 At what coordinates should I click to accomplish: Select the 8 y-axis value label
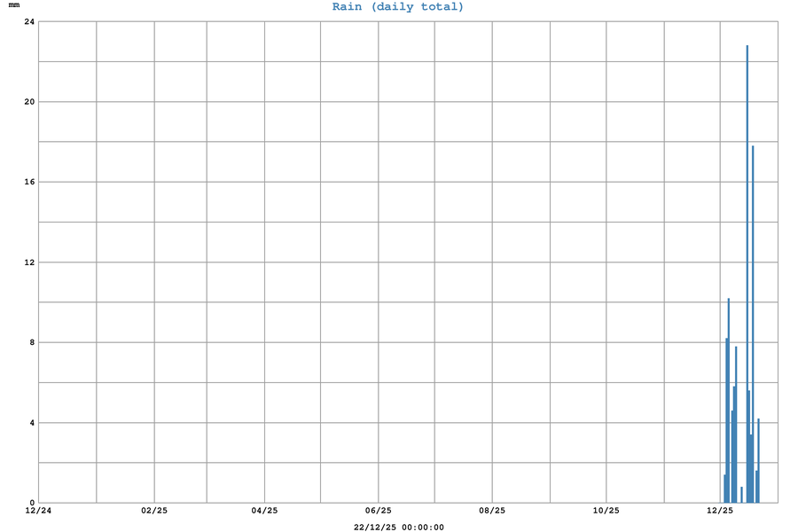pos(32,342)
